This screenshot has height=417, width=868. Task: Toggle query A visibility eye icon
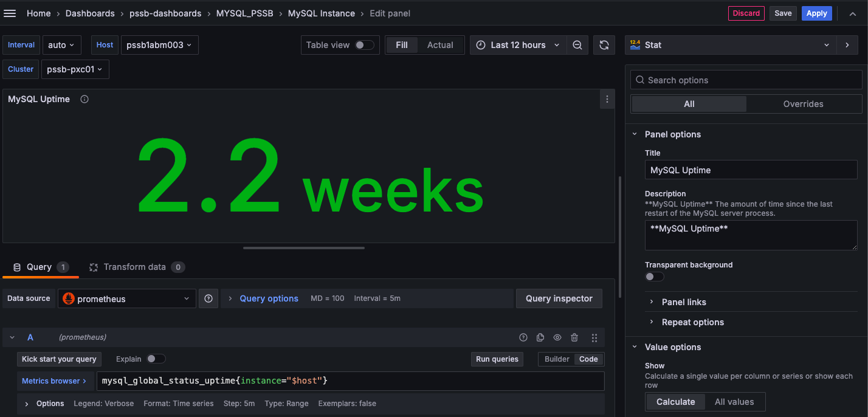point(557,337)
